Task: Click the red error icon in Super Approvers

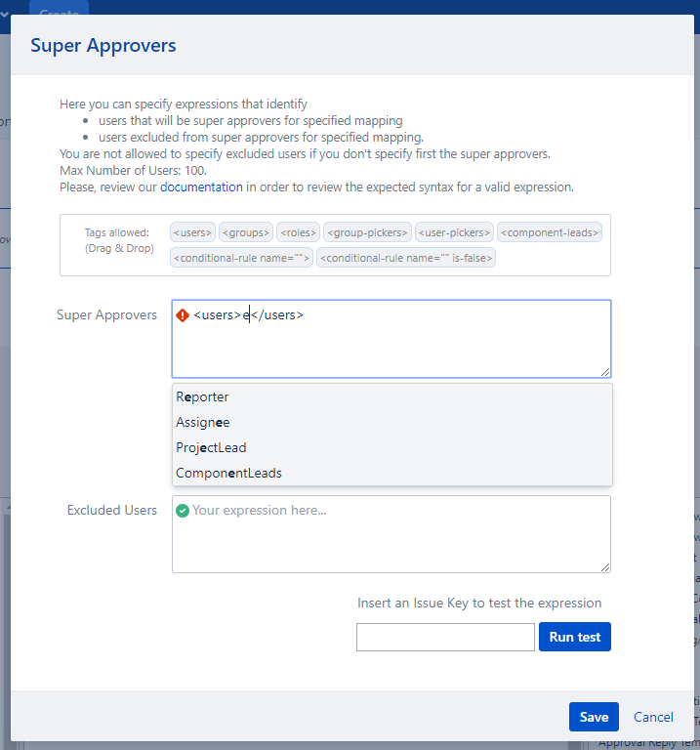Action: point(183,315)
